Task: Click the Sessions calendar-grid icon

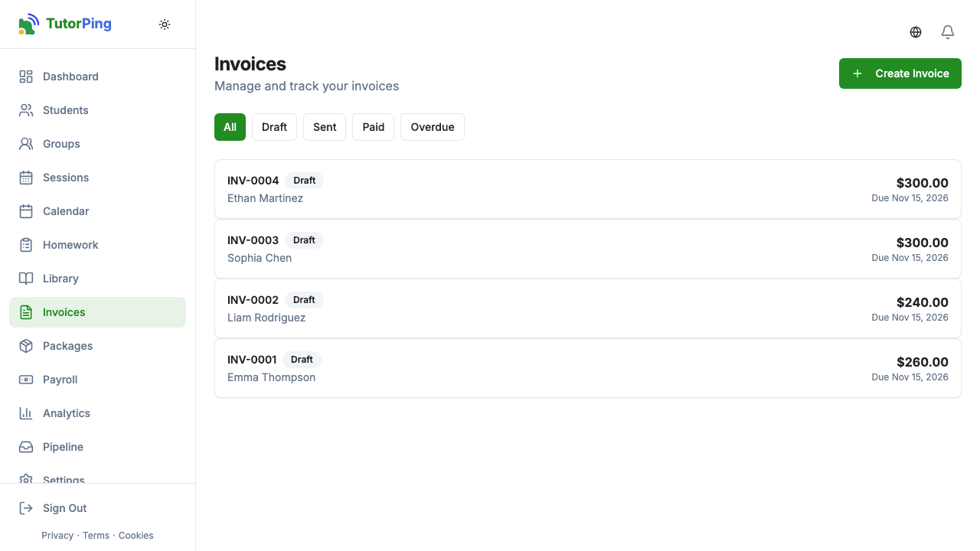Action: click(26, 178)
